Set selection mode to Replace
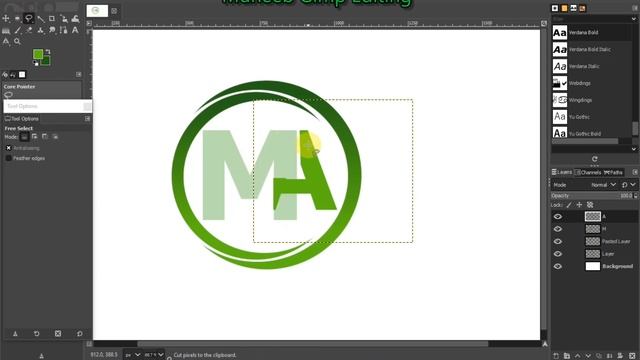640x360 pixels. point(24,137)
